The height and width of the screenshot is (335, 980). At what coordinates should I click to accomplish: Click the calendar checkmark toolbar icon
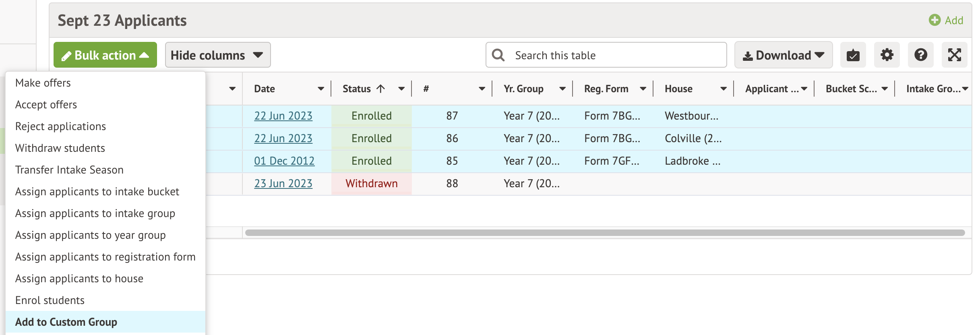tap(853, 55)
